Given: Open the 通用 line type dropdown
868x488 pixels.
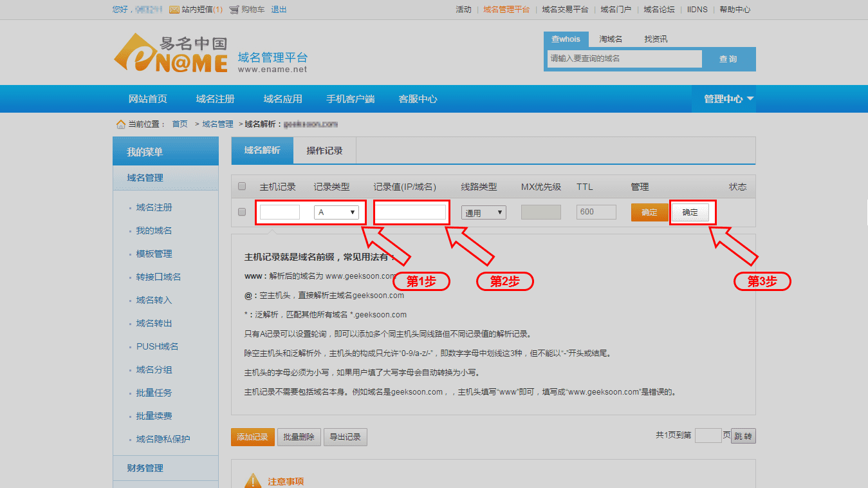Looking at the screenshot, I should tap(483, 212).
